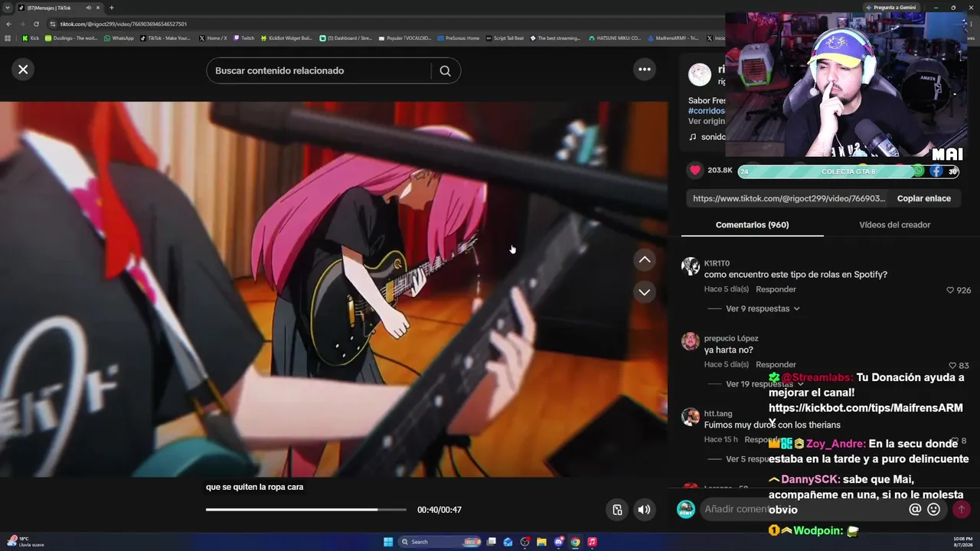Viewport: 980px width, 551px height.
Task: Search using the related content magnifier icon
Action: 445,71
